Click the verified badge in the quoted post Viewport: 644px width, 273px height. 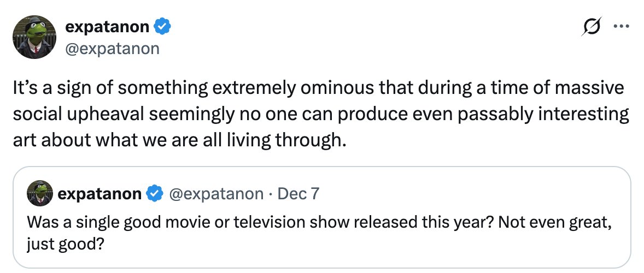155,193
